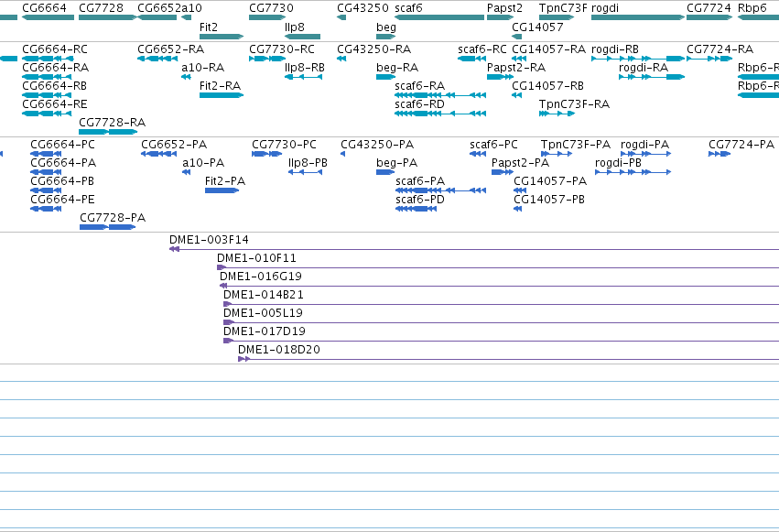
Task: Select BAC clone DME1-005L19
Action: click(x=501, y=322)
